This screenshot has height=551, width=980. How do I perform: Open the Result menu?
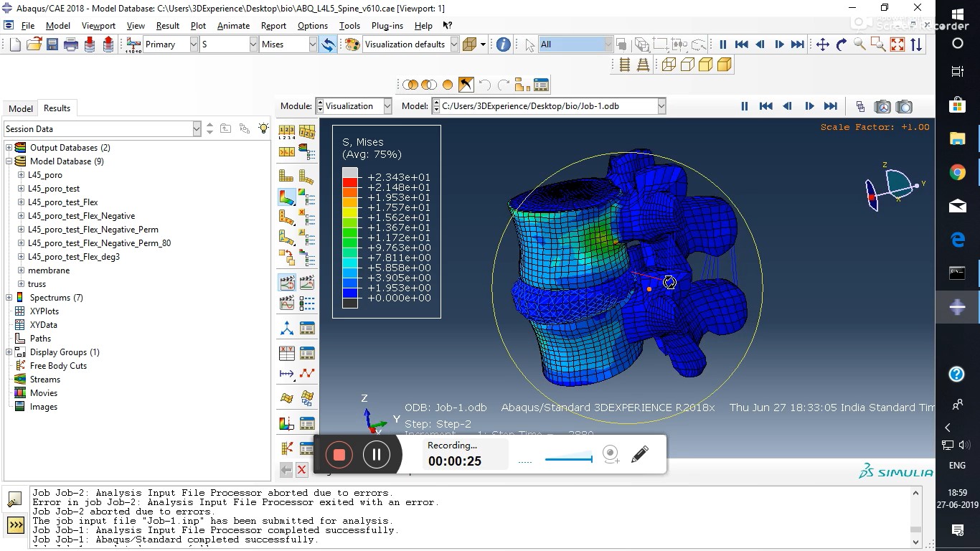168,25
